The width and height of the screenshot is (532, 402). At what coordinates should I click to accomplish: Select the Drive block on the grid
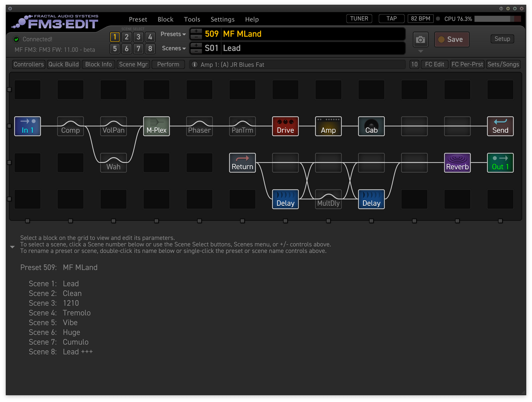click(285, 126)
